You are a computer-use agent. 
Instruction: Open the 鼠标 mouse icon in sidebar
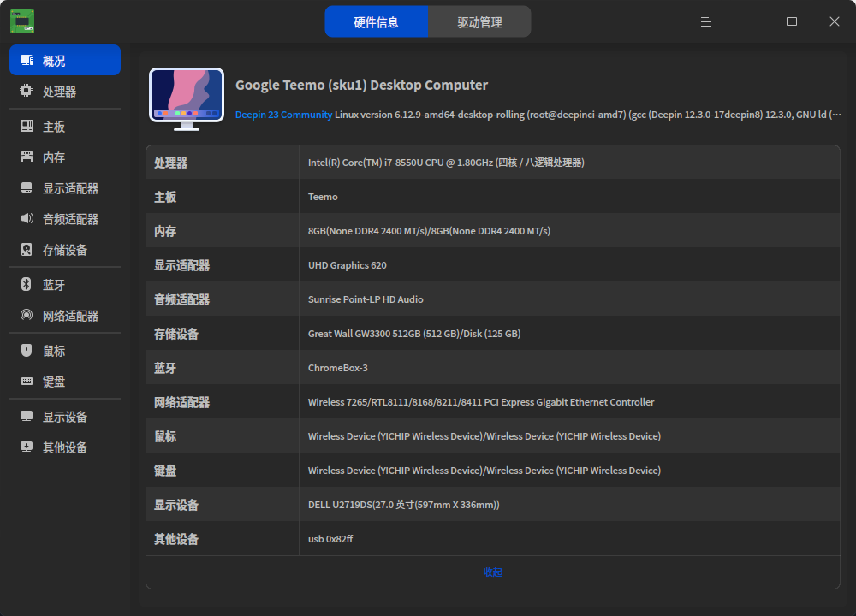pos(27,350)
